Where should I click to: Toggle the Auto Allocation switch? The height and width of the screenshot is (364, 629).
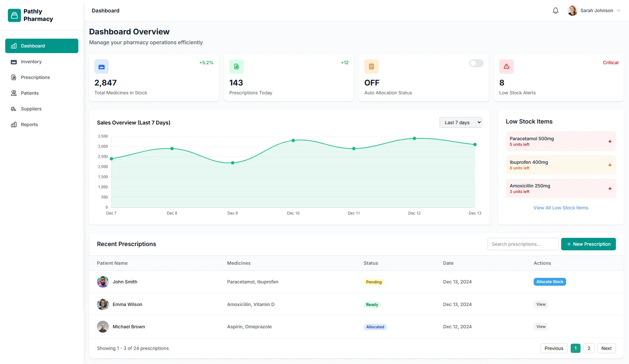(x=476, y=63)
